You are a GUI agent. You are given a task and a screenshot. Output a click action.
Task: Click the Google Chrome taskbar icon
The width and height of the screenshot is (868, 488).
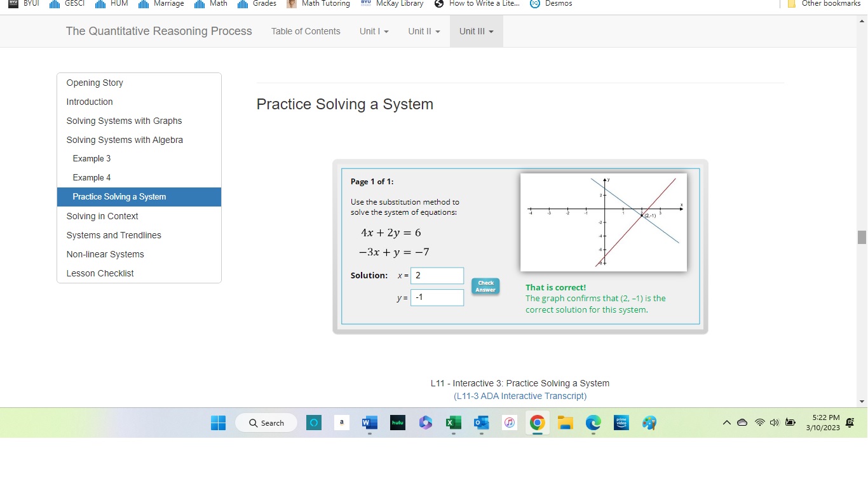[538, 423]
